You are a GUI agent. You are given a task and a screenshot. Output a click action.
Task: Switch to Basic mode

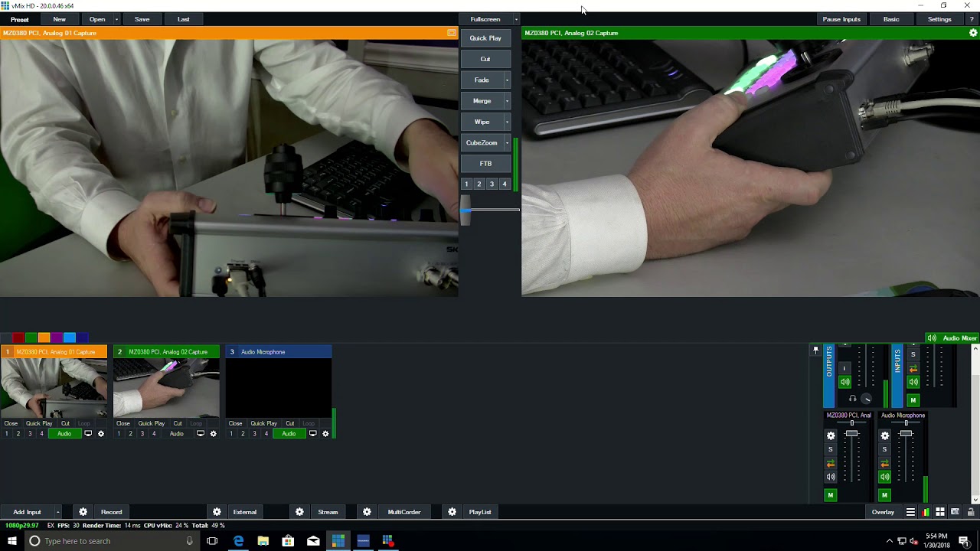point(891,19)
